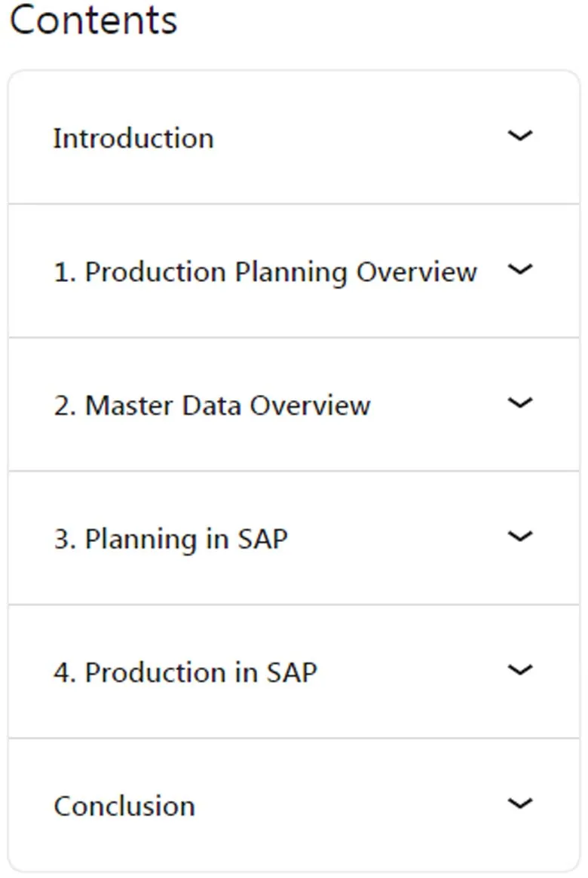This screenshot has height=878, width=588.
Task: Select the '1. Production Planning Overview' label
Action: point(265,273)
